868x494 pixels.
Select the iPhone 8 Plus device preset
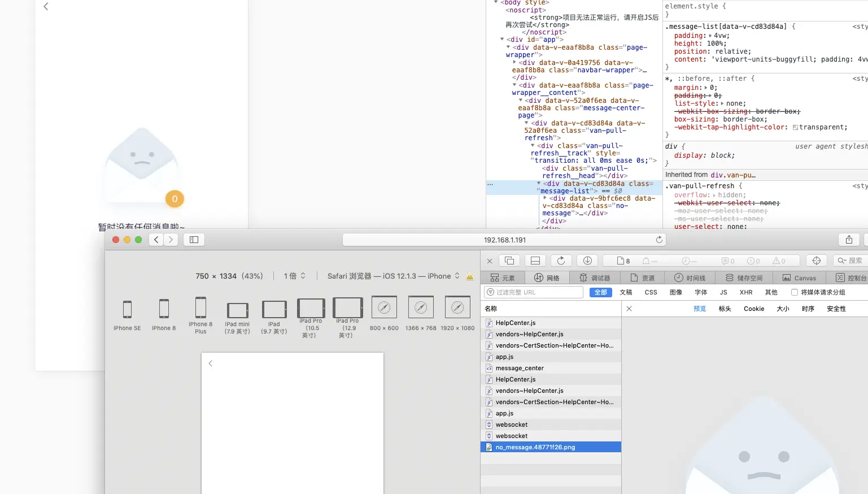coord(200,315)
